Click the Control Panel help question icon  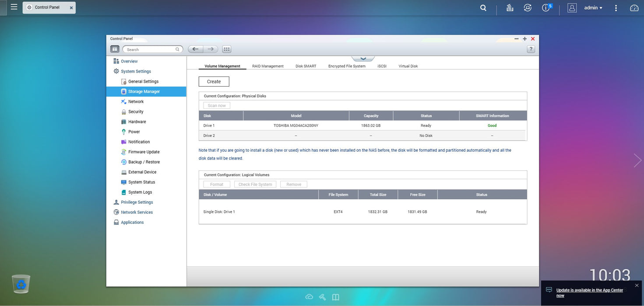531,49
